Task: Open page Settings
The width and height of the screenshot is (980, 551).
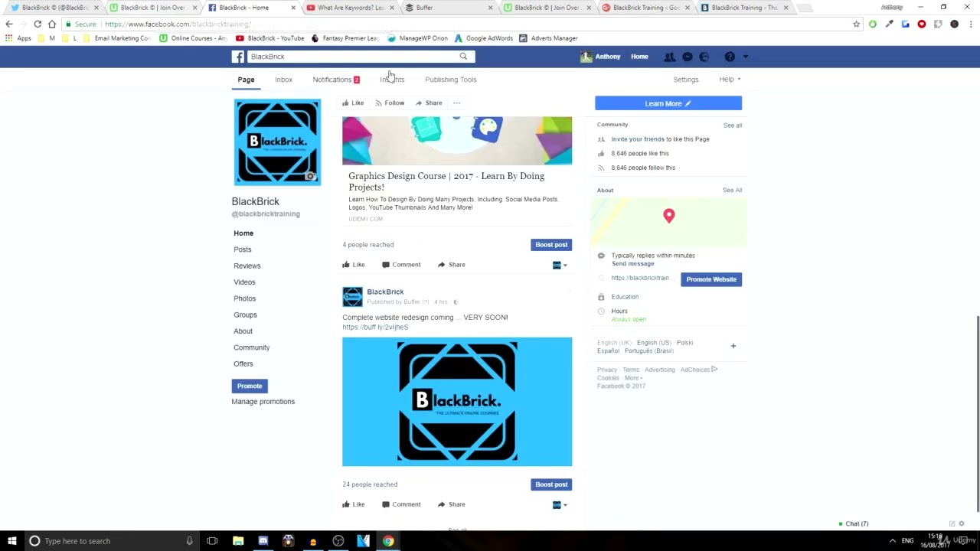Action: (x=686, y=80)
